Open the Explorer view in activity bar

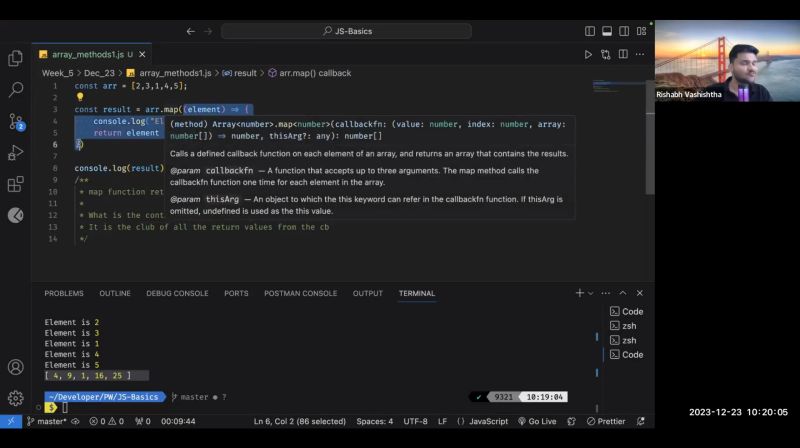[x=15, y=59]
